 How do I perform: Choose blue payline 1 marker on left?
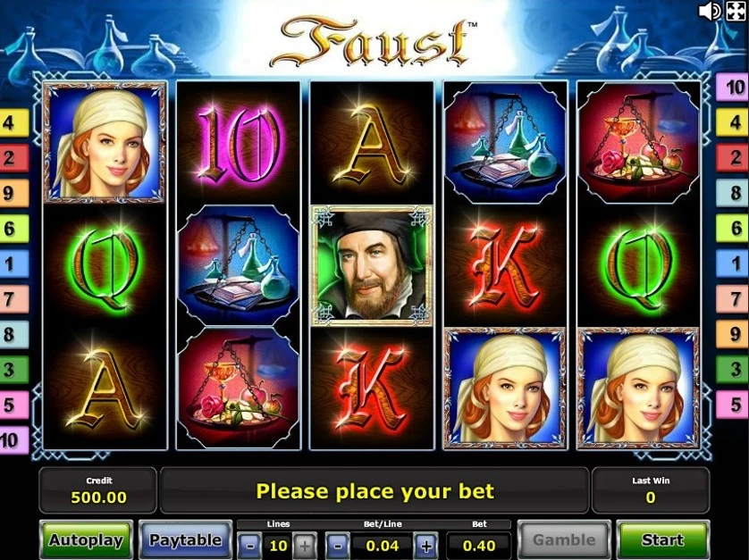13,263
